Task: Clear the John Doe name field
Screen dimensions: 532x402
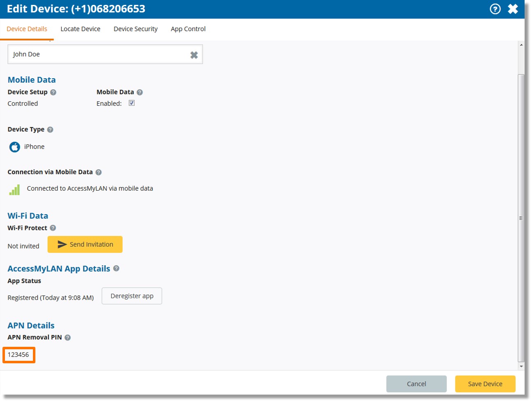Action: point(194,55)
